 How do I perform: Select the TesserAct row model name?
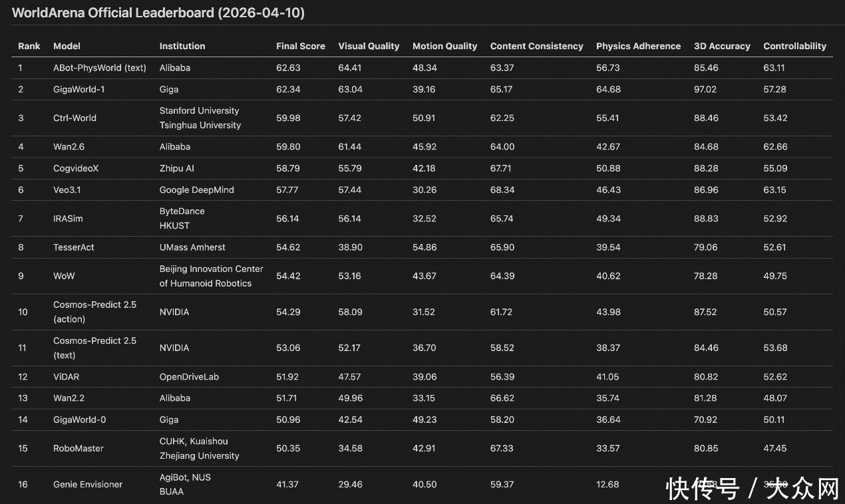click(x=74, y=247)
